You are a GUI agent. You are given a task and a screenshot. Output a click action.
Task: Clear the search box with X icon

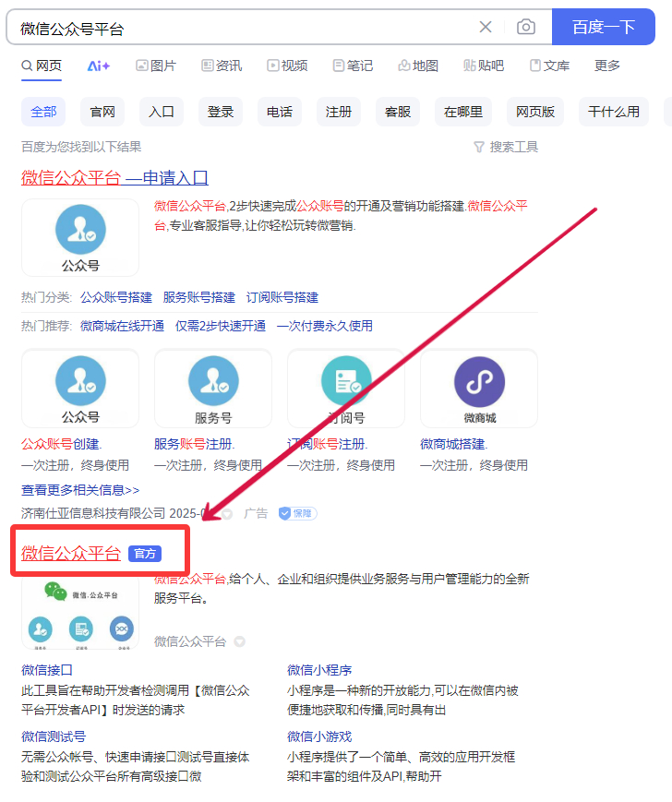tap(486, 27)
